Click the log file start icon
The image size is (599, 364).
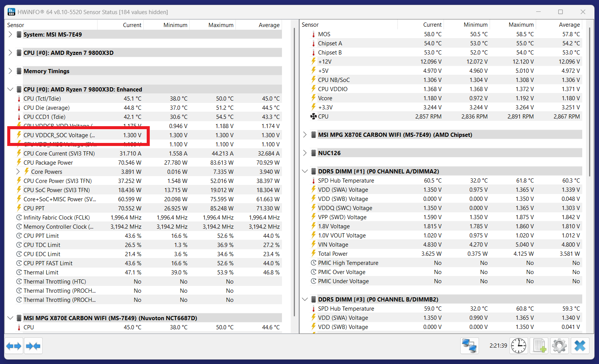539,346
